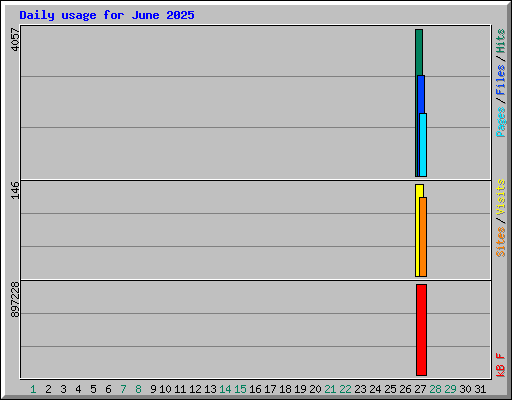Click day 20 on the x-axis

click(315, 389)
